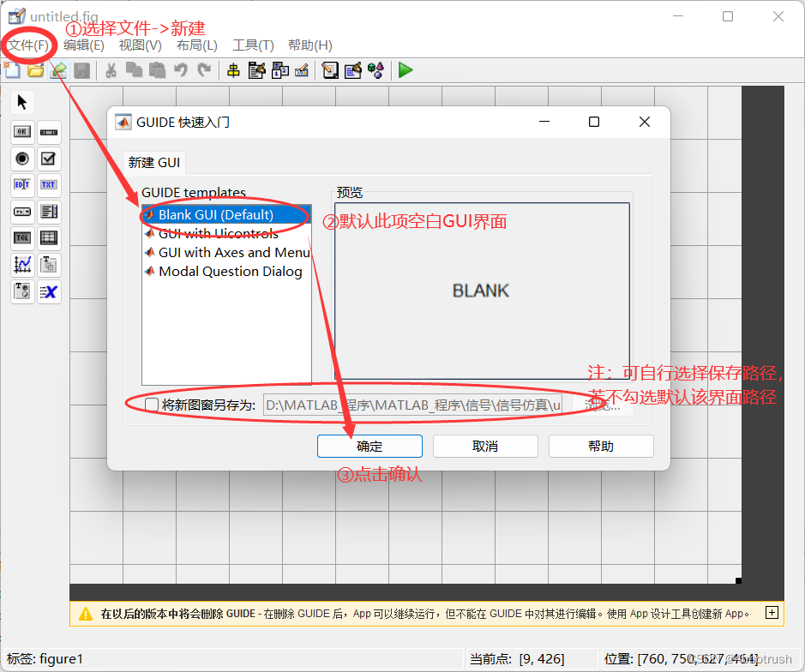Image resolution: width=805 pixels, height=672 pixels.
Task: Open the 帮助(H) menu
Action: 310,45
